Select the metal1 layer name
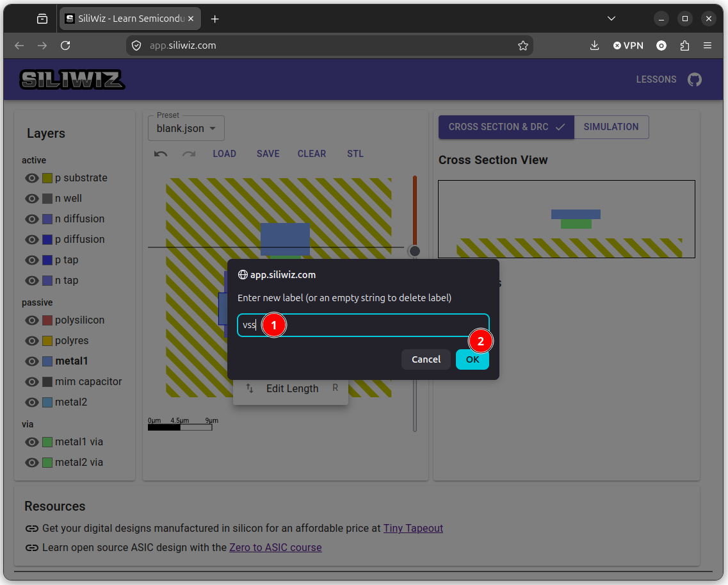This screenshot has width=728, height=585. pyautogui.click(x=72, y=361)
